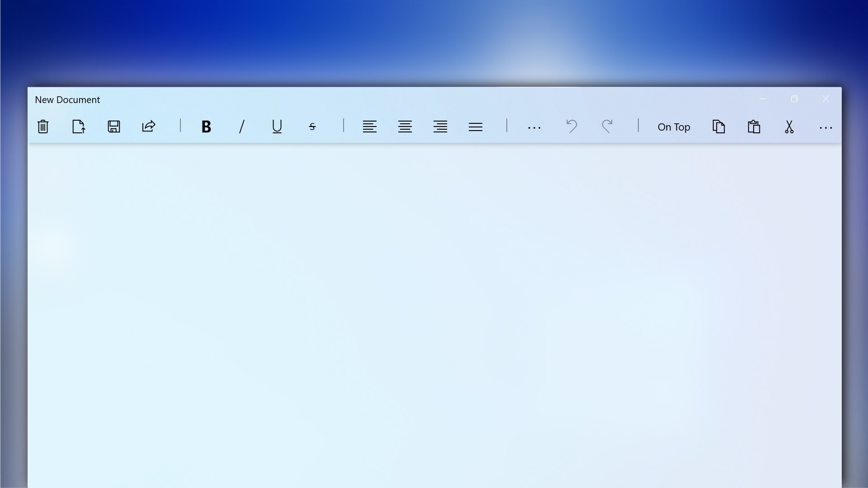Align text to the right
This screenshot has height=488, width=868.
(440, 127)
